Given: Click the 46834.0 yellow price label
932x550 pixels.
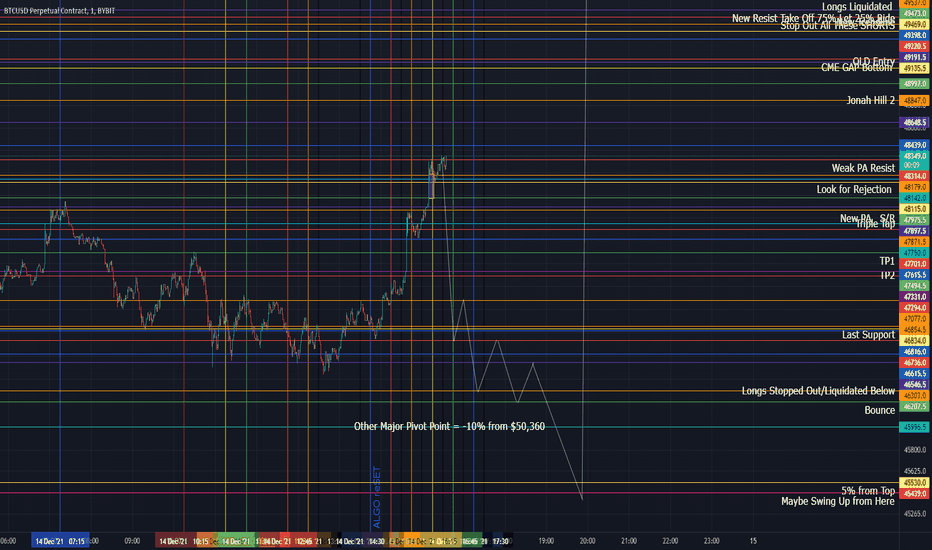Looking at the screenshot, I should tap(914, 341).
